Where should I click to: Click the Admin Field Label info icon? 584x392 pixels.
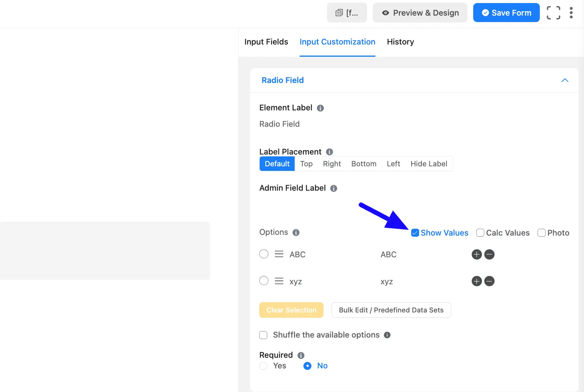pos(334,188)
